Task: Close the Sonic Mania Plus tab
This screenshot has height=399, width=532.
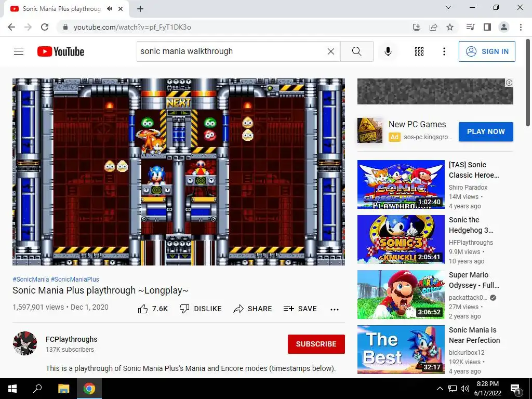Action: click(121, 9)
